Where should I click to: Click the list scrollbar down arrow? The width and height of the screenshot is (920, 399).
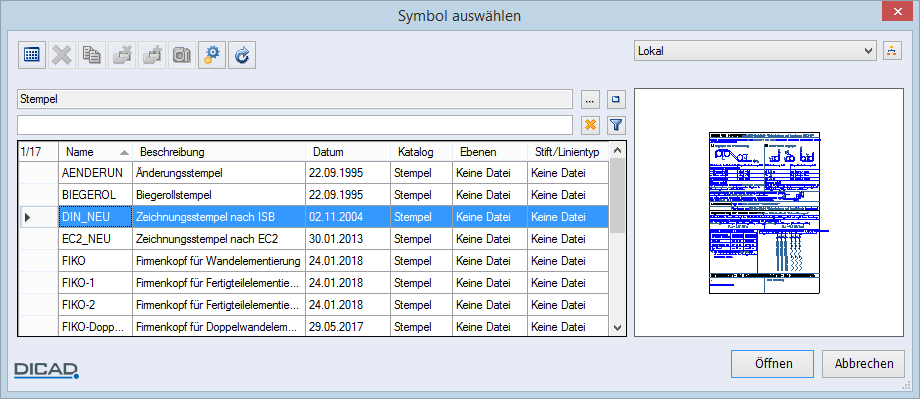pyautogui.click(x=617, y=327)
